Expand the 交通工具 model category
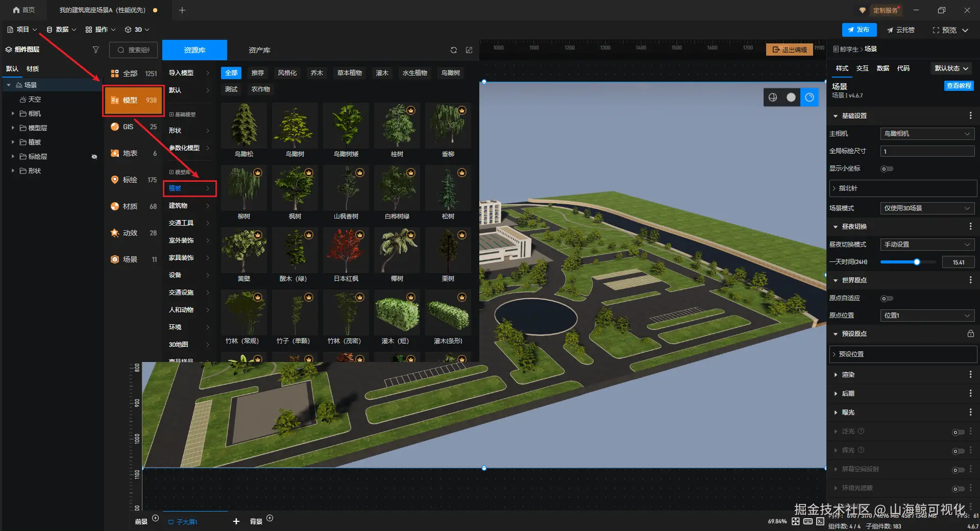 pyautogui.click(x=189, y=223)
